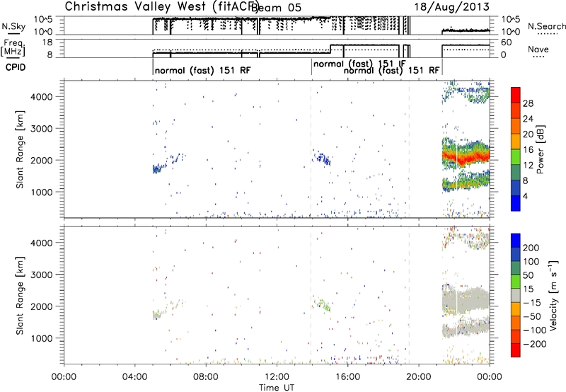This screenshot has height=392, width=566.
Task: Click the "18" frequency axis tick label
Action: point(47,42)
